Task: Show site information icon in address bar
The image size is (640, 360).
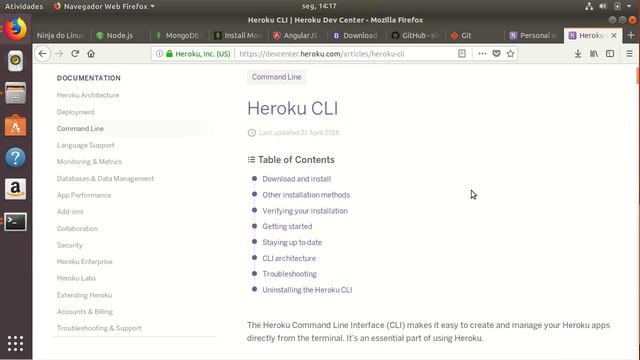Action: [159, 53]
